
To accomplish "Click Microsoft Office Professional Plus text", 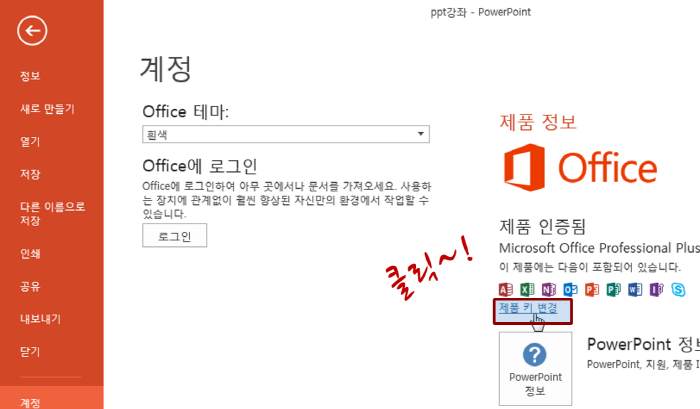I will tap(599, 248).
